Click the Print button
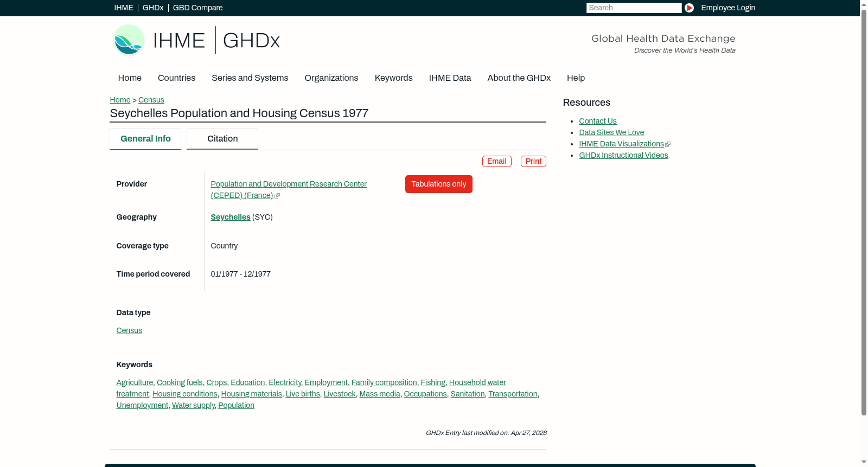Viewport: 868px width, 467px height. click(x=533, y=161)
